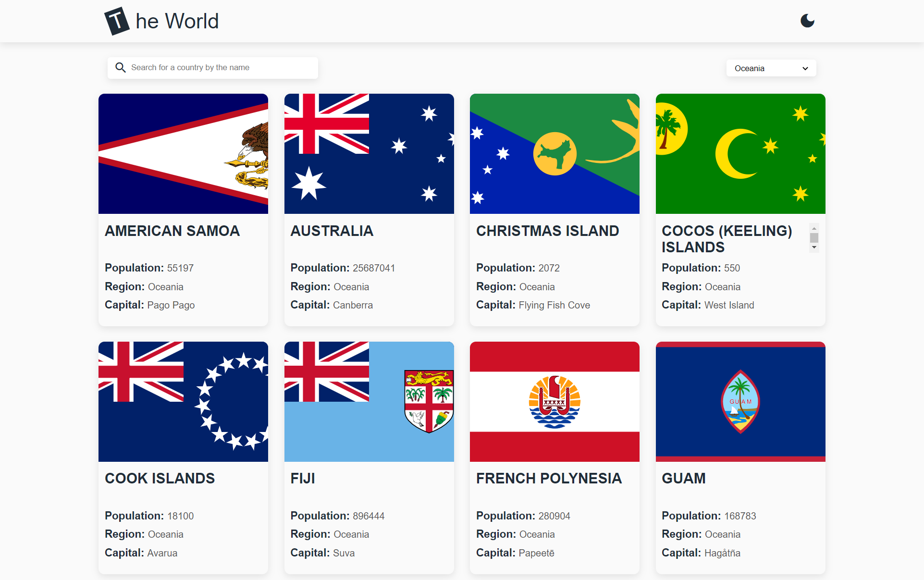Click the GUAM country name heading
The image size is (924, 580).
[683, 479]
